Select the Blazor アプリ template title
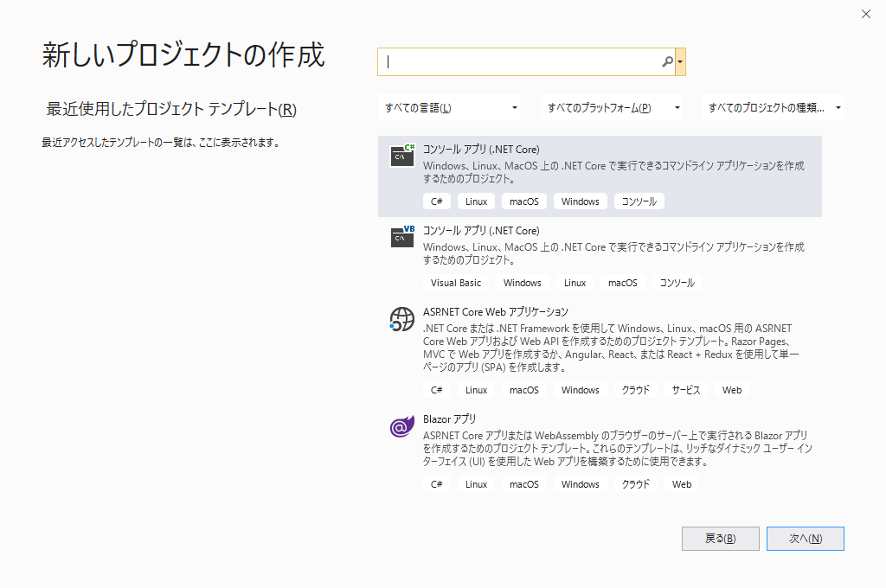The image size is (886, 588). 449,419
